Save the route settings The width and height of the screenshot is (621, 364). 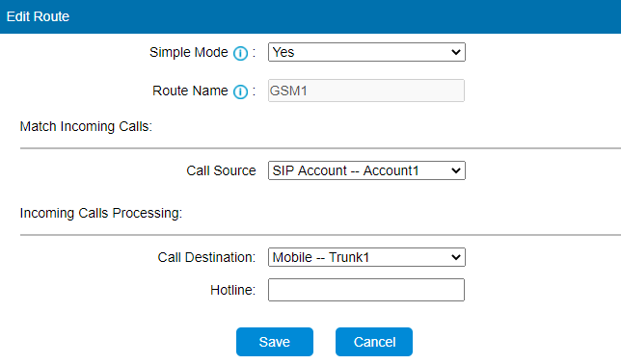pos(275,342)
